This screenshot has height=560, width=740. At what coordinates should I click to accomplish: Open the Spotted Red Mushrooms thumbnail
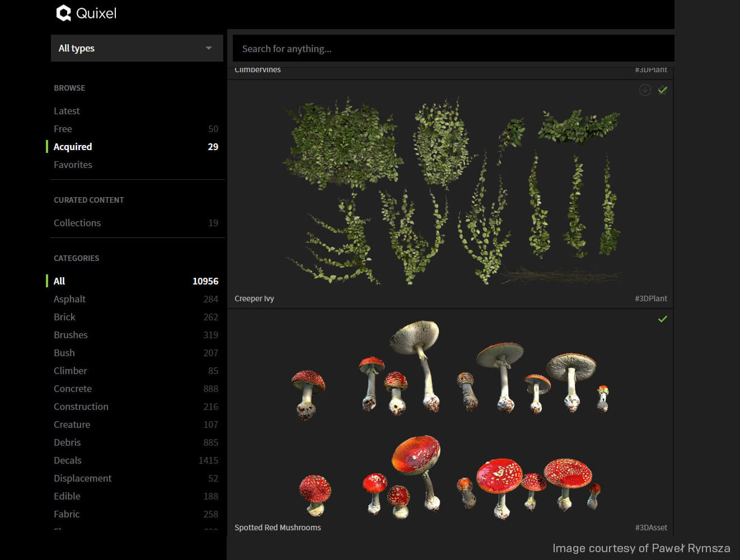pyautogui.click(x=450, y=420)
